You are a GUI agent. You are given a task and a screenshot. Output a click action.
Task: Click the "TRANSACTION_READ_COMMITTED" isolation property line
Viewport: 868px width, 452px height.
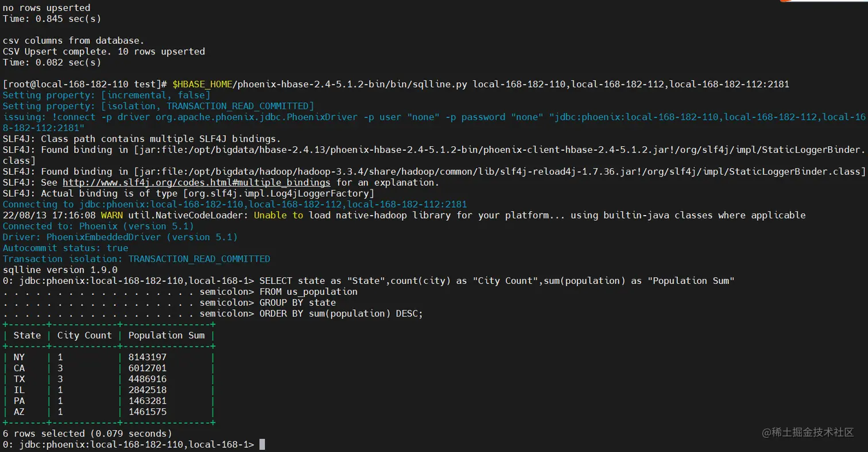click(158, 106)
